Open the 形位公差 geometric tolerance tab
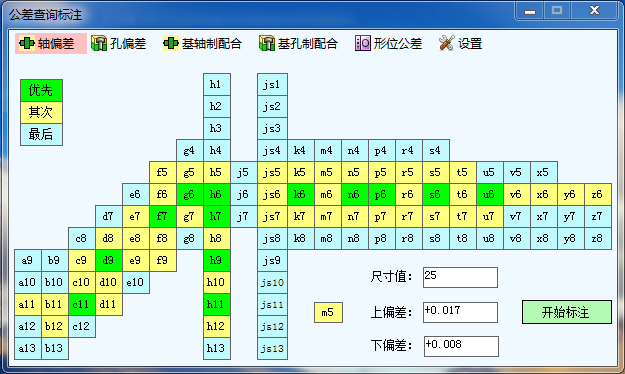 (388, 43)
